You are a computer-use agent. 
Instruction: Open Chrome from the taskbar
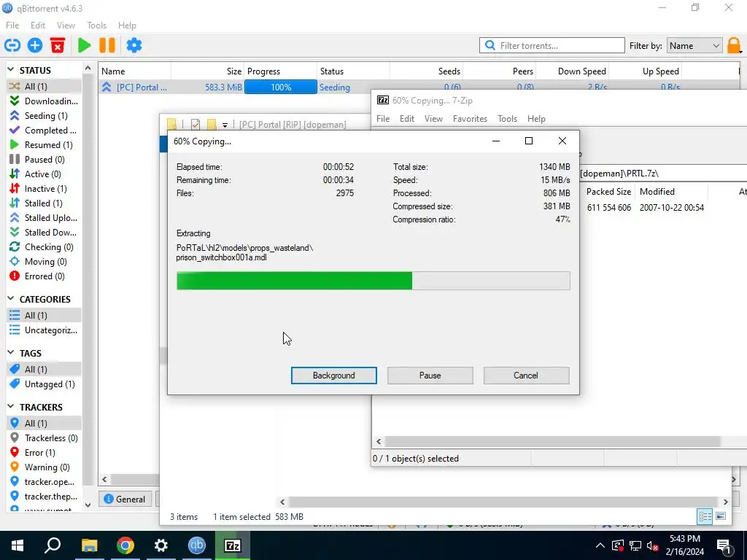point(125,545)
